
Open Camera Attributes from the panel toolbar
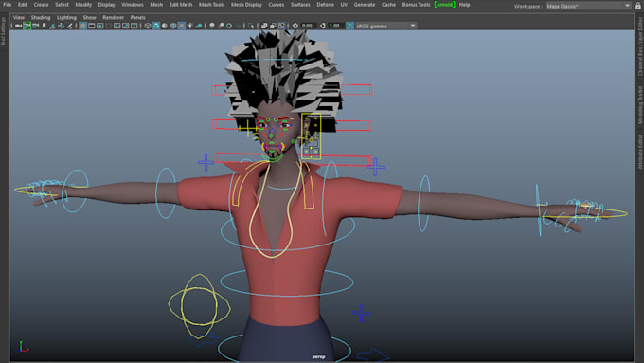pos(35,26)
